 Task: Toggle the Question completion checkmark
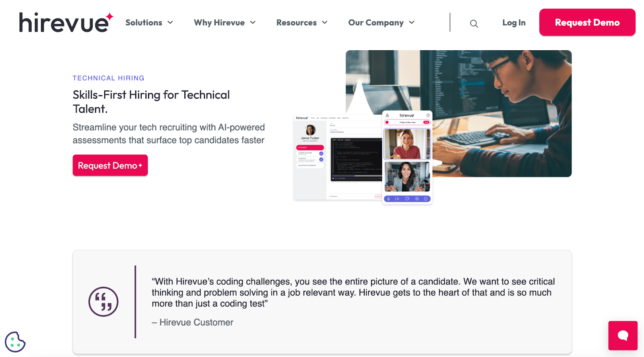321,160
